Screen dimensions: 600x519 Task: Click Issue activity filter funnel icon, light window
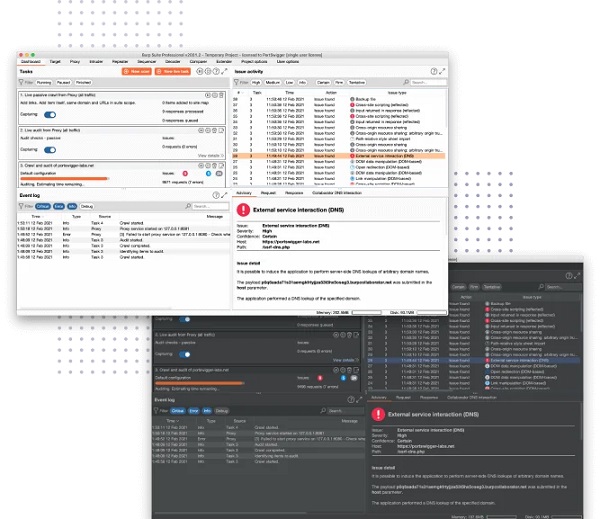pyautogui.click(x=236, y=82)
